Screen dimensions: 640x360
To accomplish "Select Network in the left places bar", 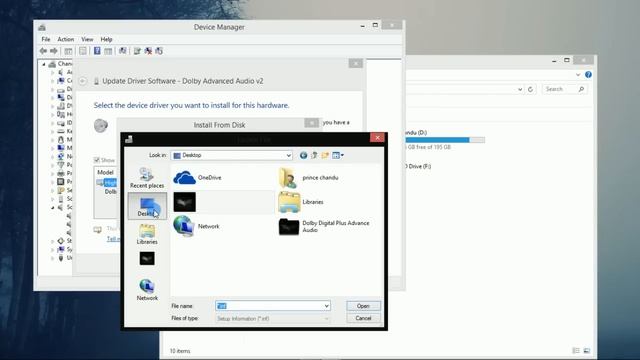I will 147,290.
